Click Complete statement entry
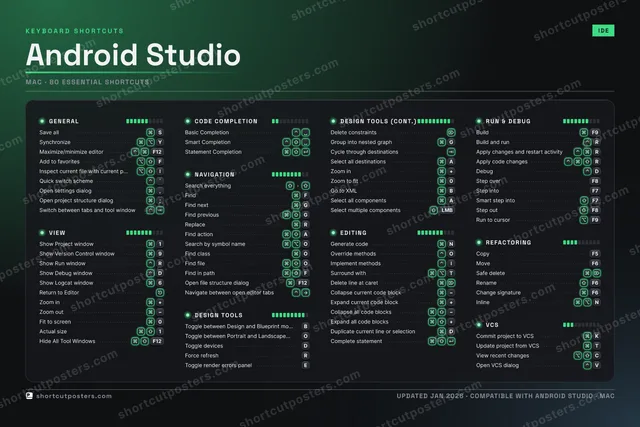This screenshot has height=427, width=640. click(393, 341)
